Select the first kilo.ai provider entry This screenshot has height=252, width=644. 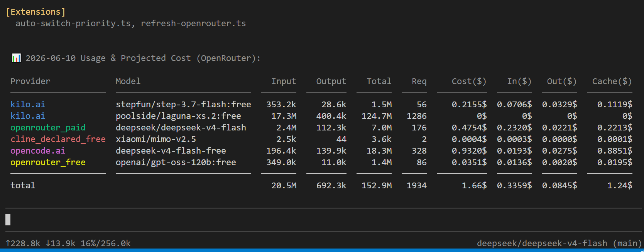click(28, 104)
